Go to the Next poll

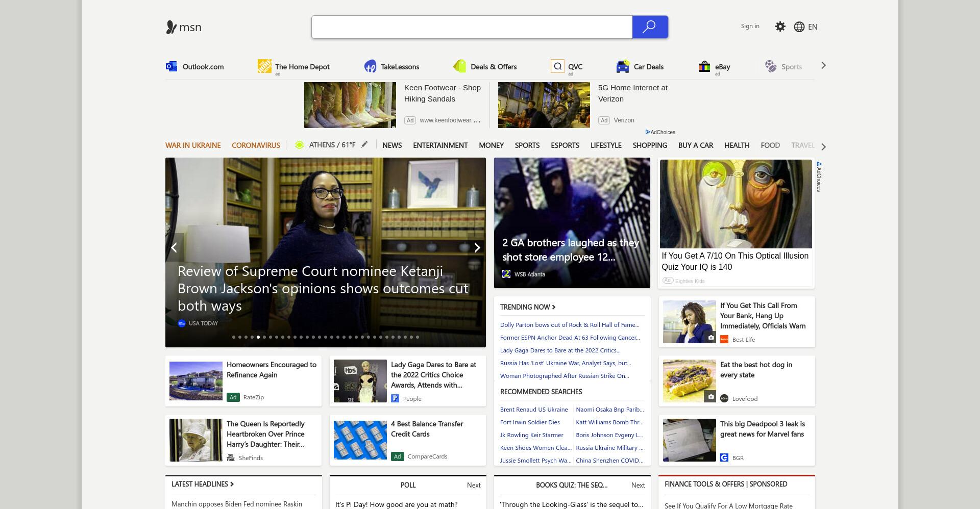coord(474,485)
